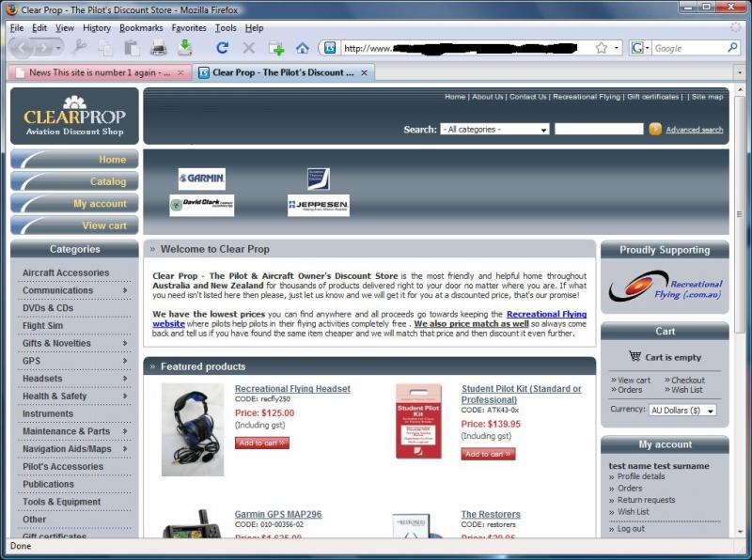The width and height of the screenshot is (752, 560).
Task: Open the Contact Us top link
Action: click(x=527, y=97)
